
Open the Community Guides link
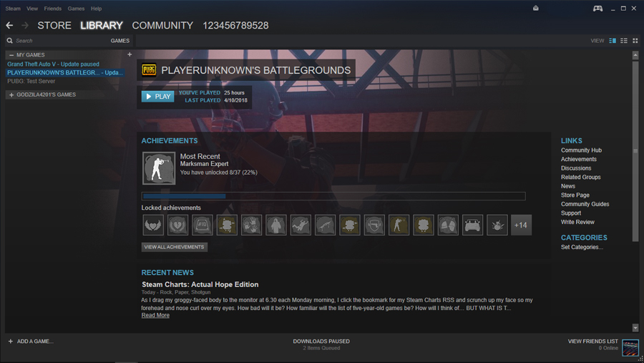point(585,204)
